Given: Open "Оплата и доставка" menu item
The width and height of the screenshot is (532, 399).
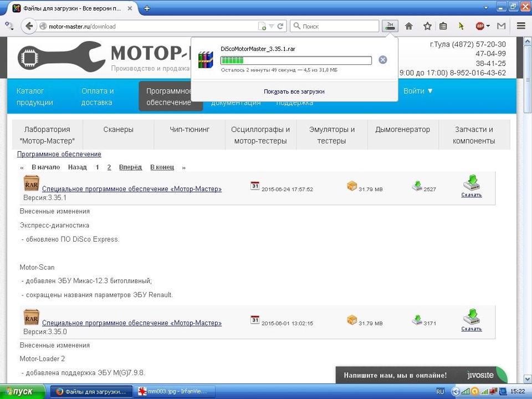Looking at the screenshot, I should (98, 96).
